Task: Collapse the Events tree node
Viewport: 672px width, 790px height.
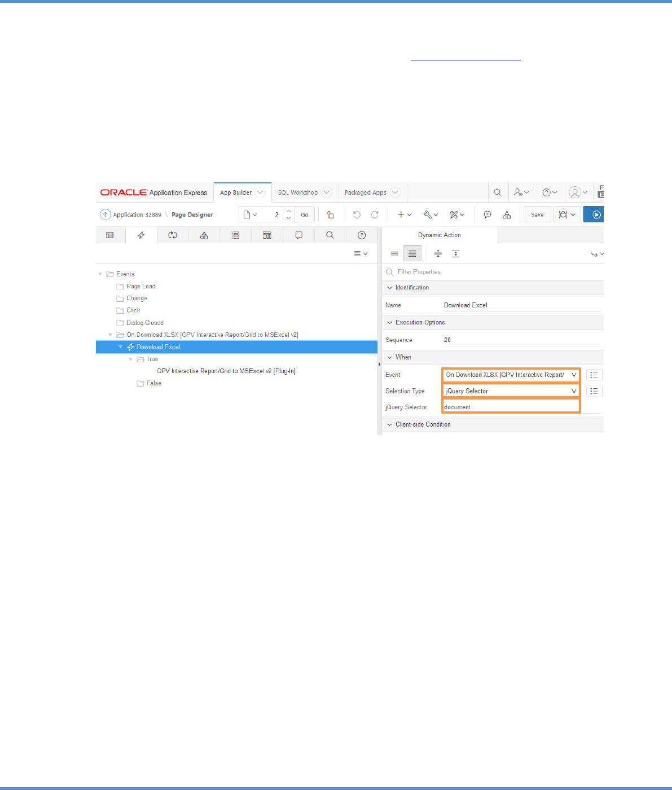Action: point(100,274)
